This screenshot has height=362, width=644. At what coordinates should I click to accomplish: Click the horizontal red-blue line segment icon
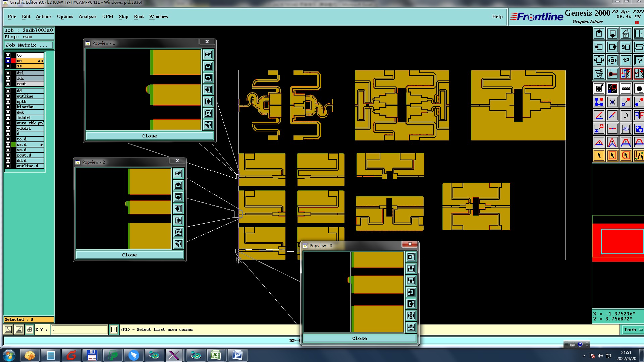[x=612, y=129]
